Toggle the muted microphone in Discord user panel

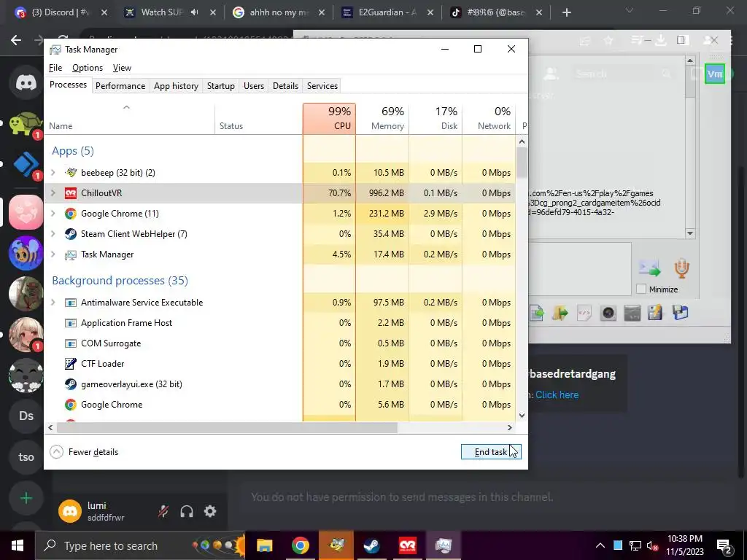[x=163, y=511]
